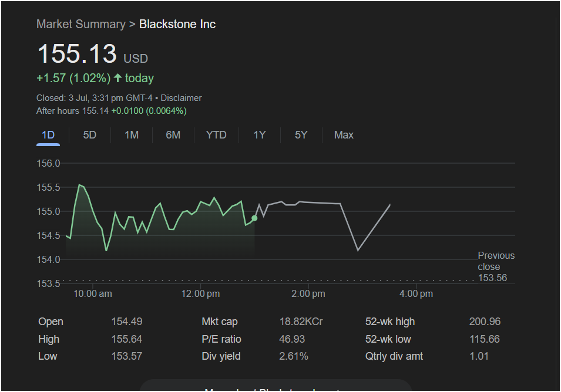Click the Div yield value 2.61%

point(294,356)
